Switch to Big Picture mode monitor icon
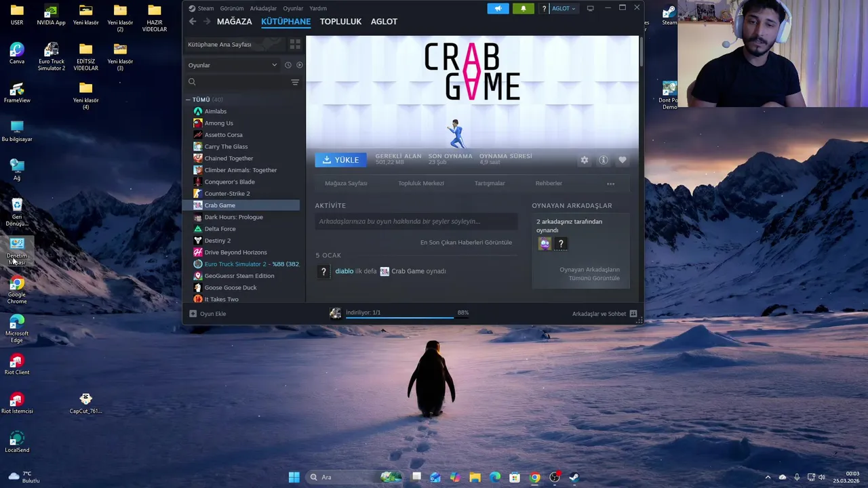868x488 pixels. [590, 8]
